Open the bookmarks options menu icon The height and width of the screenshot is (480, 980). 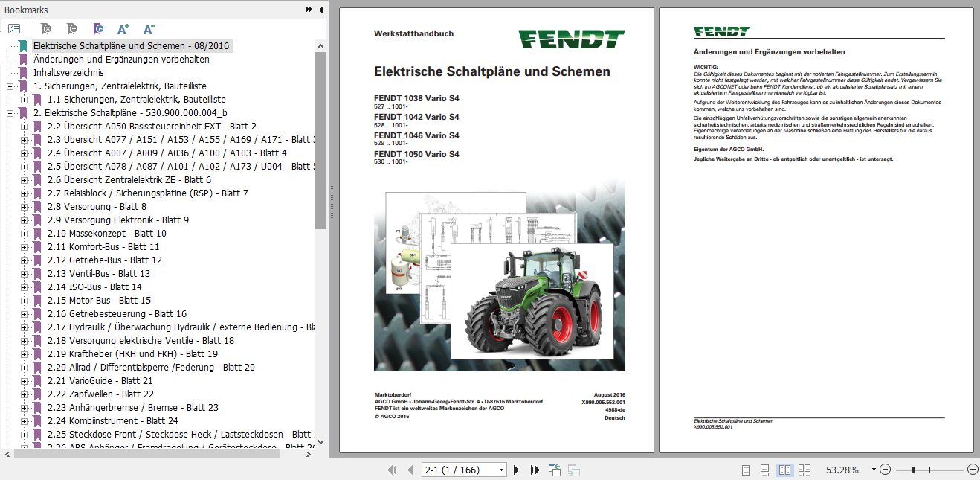point(14,29)
